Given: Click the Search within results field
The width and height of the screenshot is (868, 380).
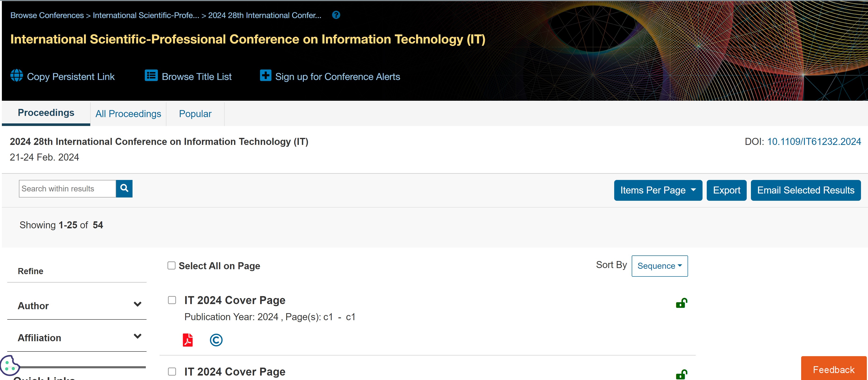Looking at the screenshot, I should point(67,189).
